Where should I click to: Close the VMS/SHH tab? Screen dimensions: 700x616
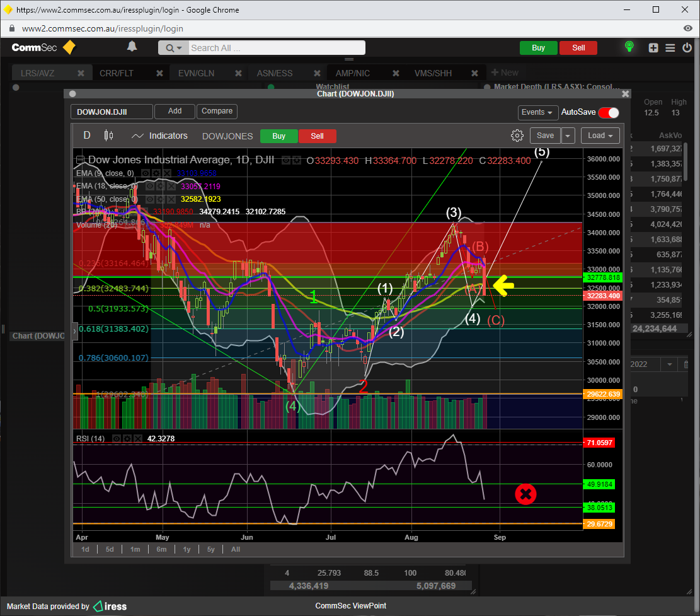click(x=474, y=73)
